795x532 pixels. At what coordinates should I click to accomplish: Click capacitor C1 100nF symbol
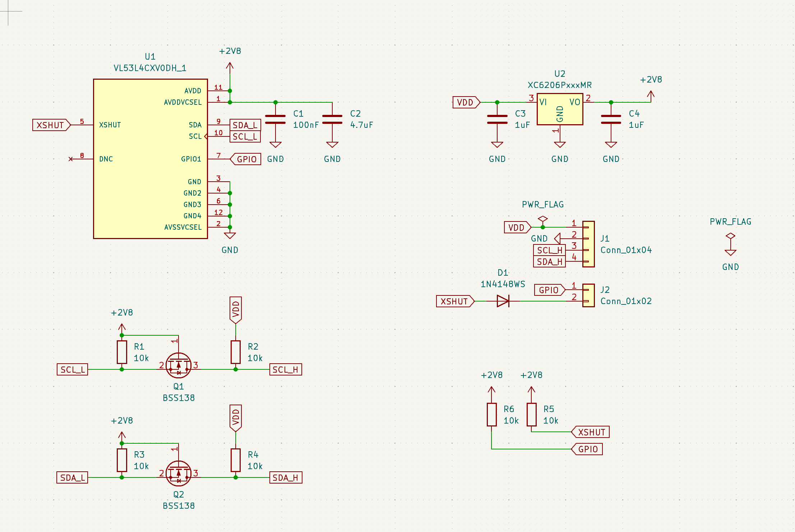(275, 119)
